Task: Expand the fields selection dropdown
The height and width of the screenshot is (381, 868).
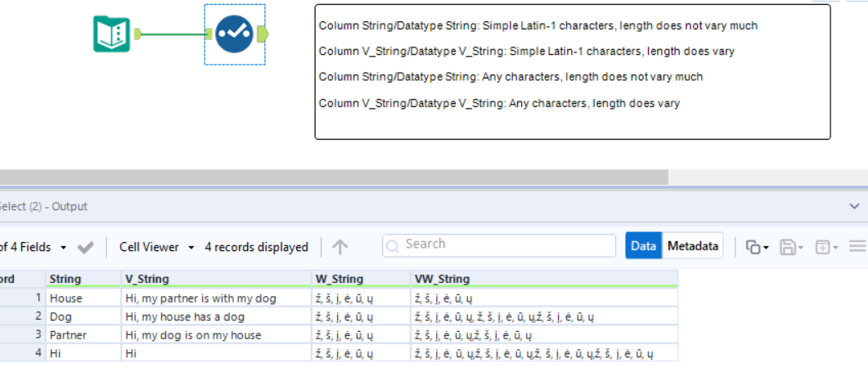Action: tap(64, 247)
